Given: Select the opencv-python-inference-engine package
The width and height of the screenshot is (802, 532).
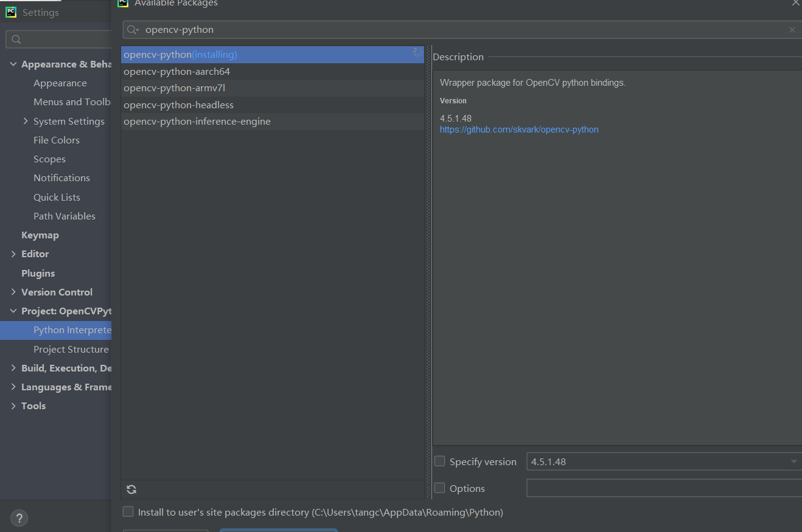Looking at the screenshot, I should coord(273,122).
